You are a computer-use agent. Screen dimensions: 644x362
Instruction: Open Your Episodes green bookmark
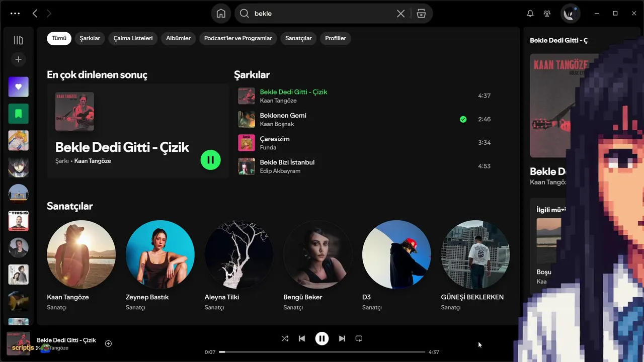pyautogui.click(x=18, y=114)
